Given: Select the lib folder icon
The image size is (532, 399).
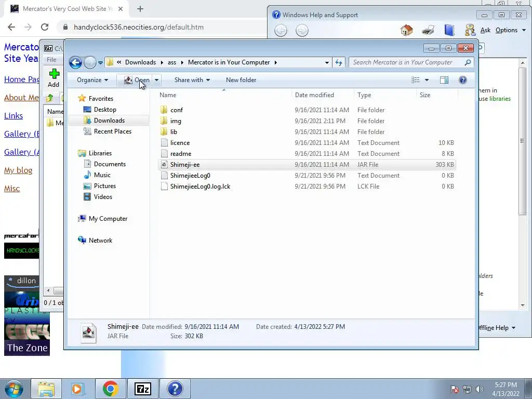Looking at the screenshot, I should (164, 131).
